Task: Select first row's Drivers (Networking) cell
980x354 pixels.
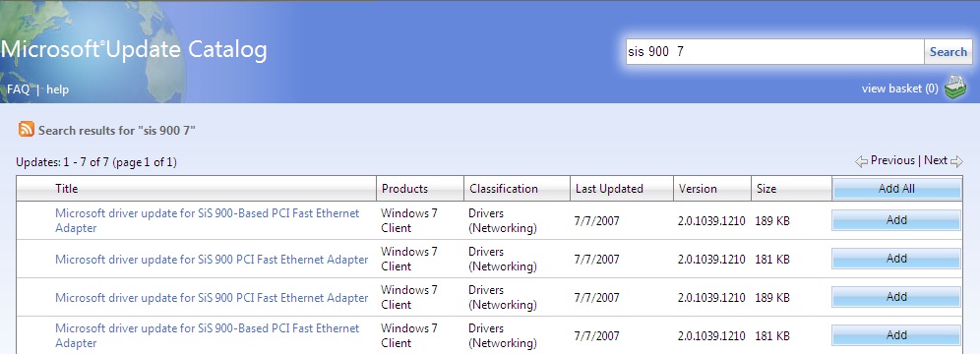Action: [x=503, y=220]
